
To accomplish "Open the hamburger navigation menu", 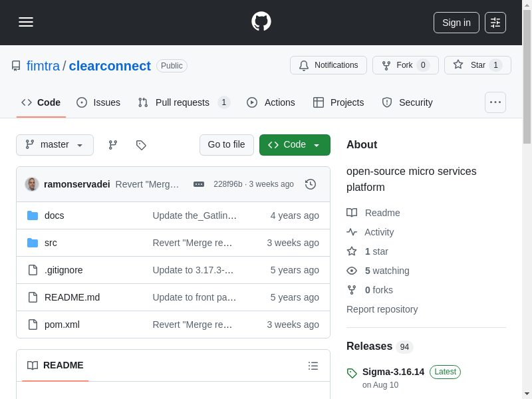I will coord(26,22).
